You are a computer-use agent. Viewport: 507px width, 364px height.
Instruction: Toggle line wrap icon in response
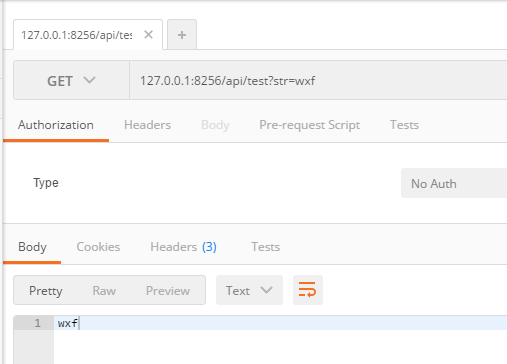pos(308,290)
